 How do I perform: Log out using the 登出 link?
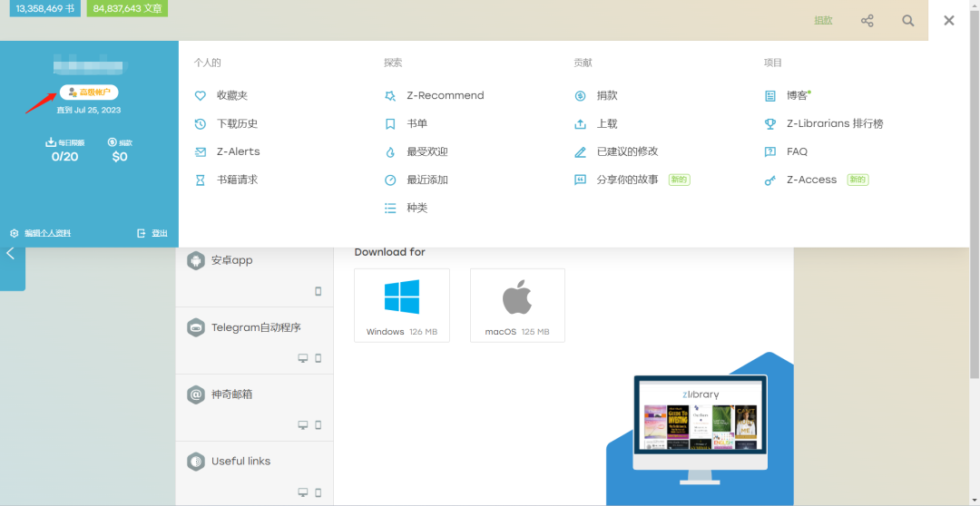coord(160,233)
